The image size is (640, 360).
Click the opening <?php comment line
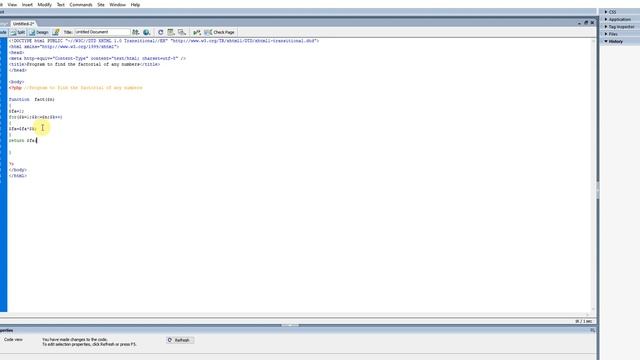(x=76, y=88)
